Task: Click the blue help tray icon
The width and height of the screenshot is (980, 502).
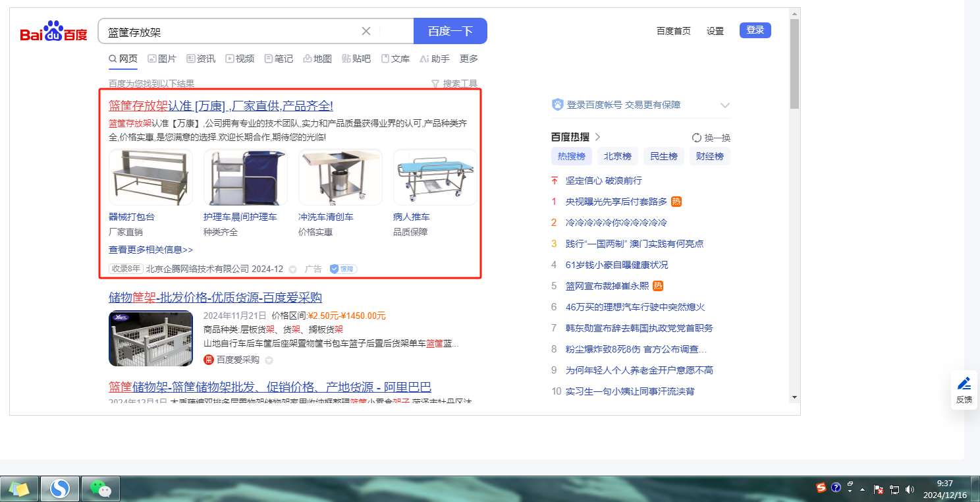Action: pyautogui.click(x=836, y=488)
